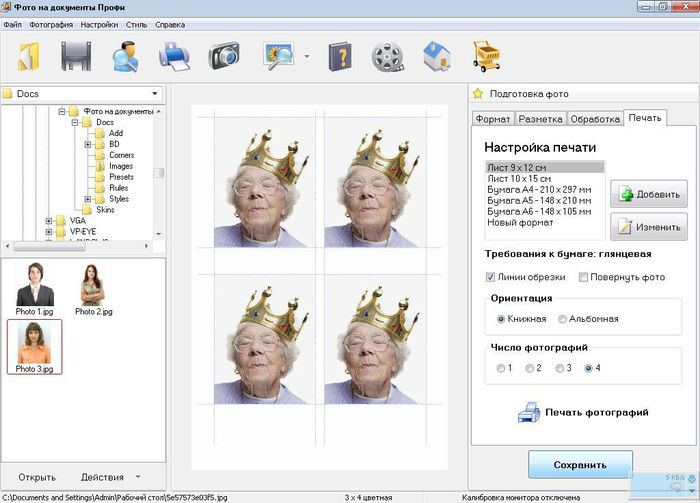Image resolution: width=700 pixels, height=503 pixels.
Task: Click the printer icon beside Печать фотографий
Action: tap(529, 412)
